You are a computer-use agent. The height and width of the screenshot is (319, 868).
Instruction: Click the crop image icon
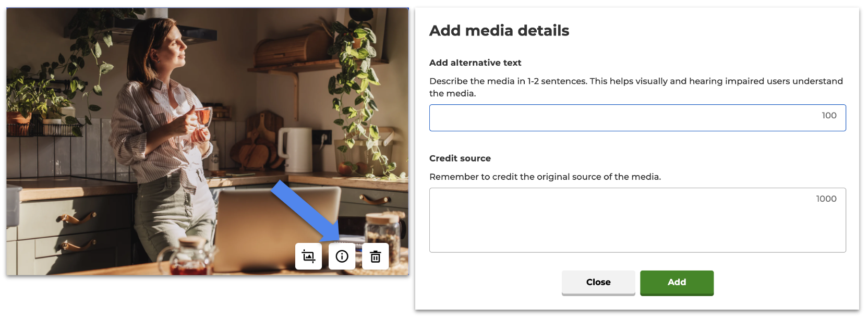(x=308, y=256)
